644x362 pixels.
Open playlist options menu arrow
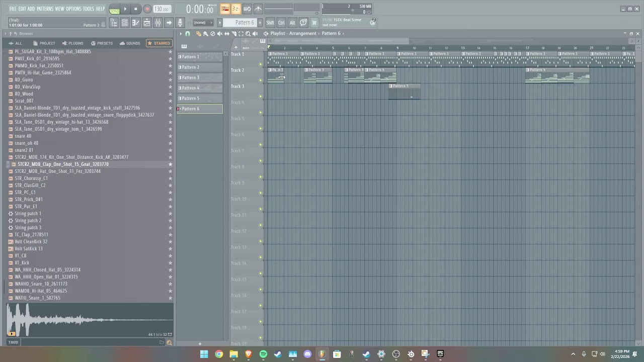click(x=181, y=34)
